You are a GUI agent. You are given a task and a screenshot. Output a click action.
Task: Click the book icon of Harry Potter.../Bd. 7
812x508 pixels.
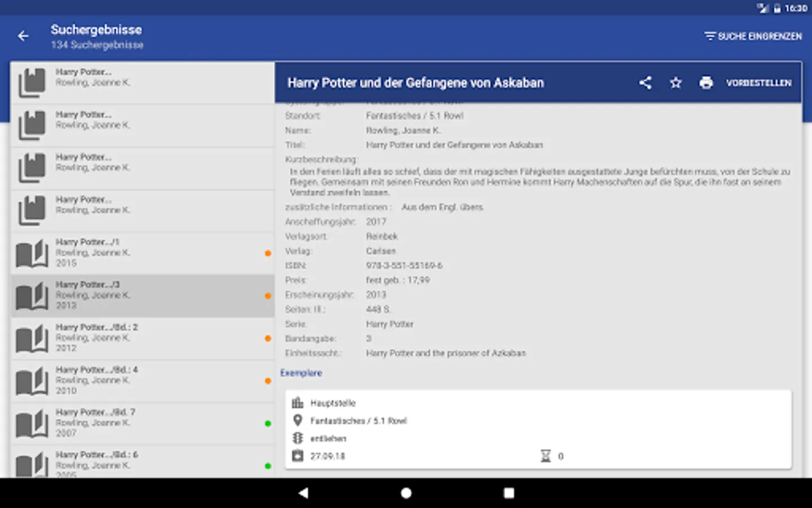click(x=32, y=423)
